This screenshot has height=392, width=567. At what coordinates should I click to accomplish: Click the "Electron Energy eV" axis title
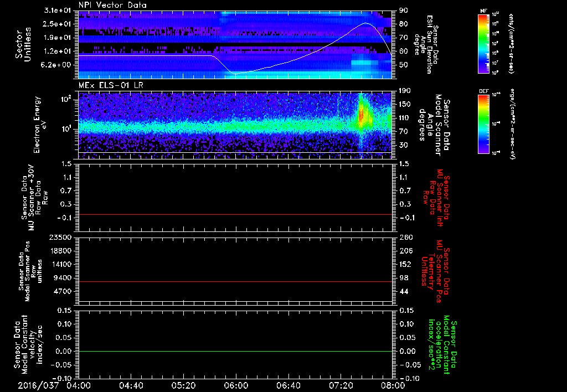[x=40, y=125]
